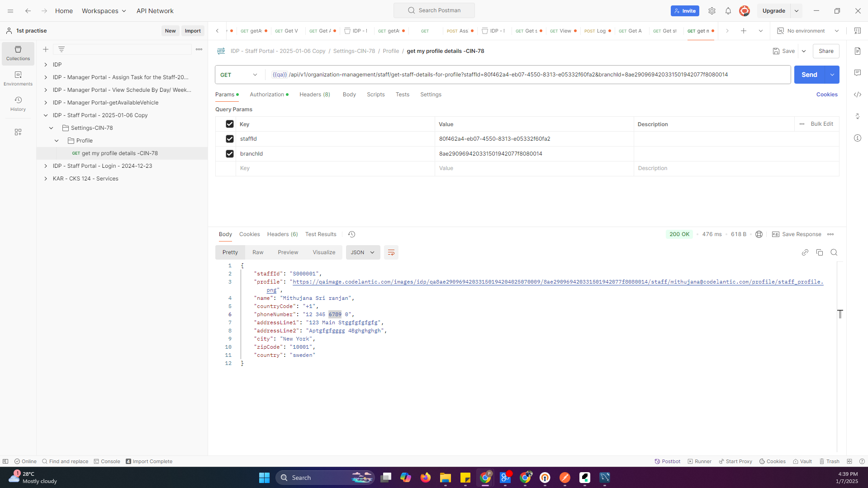Click the Import button

[x=193, y=31]
